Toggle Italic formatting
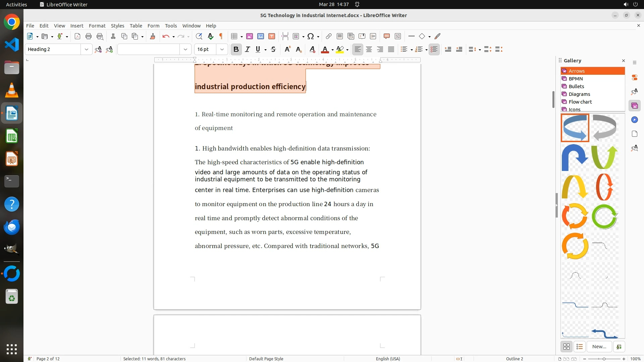This screenshot has width=644, height=362. [x=248, y=50]
